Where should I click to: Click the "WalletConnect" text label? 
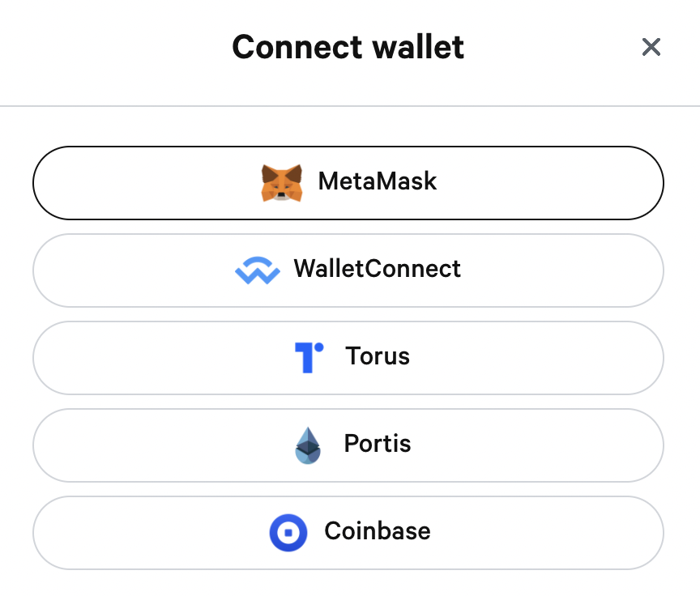(378, 269)
